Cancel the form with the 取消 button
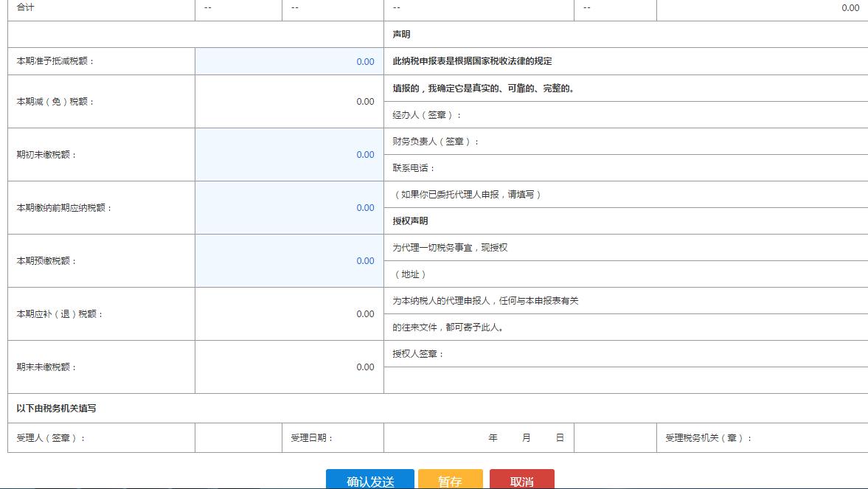Viewport: 868px width, 489px height. [521, 481]
